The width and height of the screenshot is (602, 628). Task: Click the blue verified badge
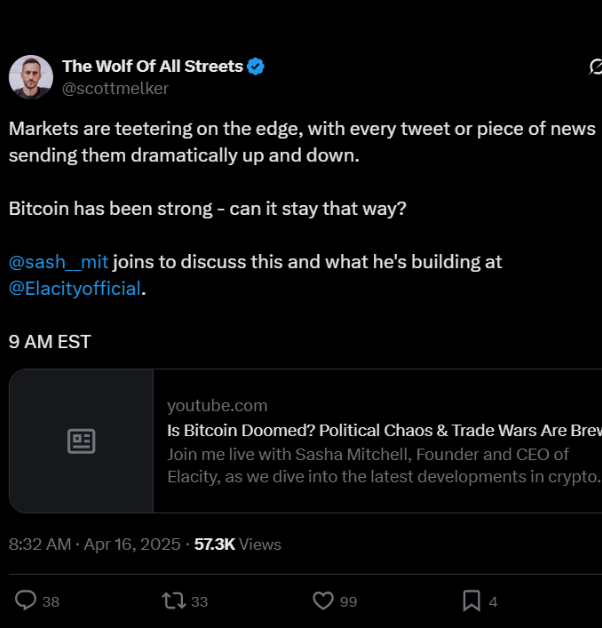(x=256, y=67)
